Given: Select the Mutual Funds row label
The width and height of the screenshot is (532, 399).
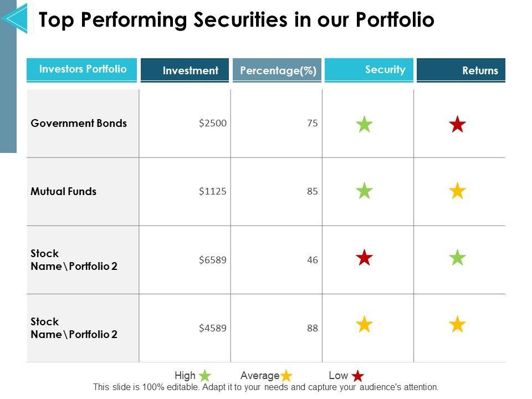Looking at the screenshot, I should [63, 191].
